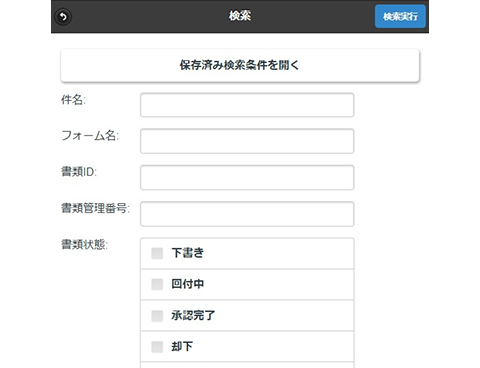Go back using the header arrow icon
The height and width of the screenshot is (368, 480).
(x=63, y=16)
